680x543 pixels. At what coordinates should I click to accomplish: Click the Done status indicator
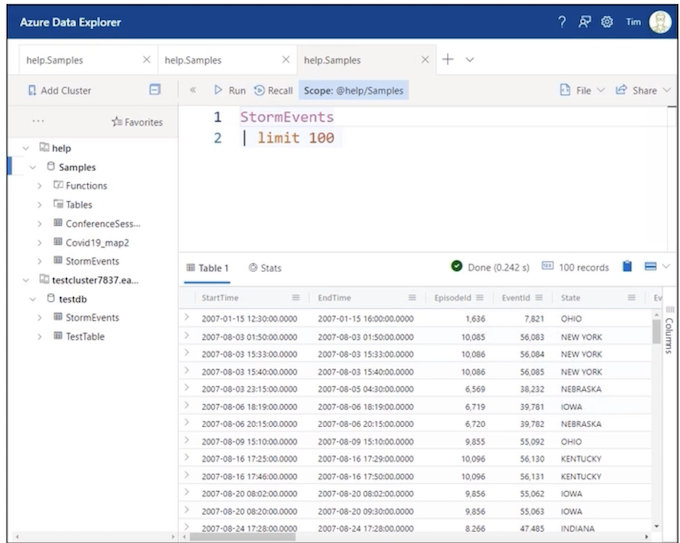[x=490, y=267]
